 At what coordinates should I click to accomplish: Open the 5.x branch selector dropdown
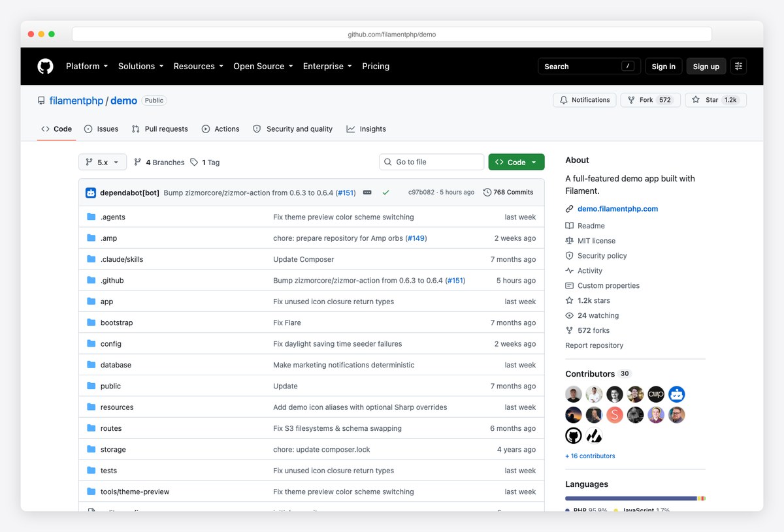point(103,162)
